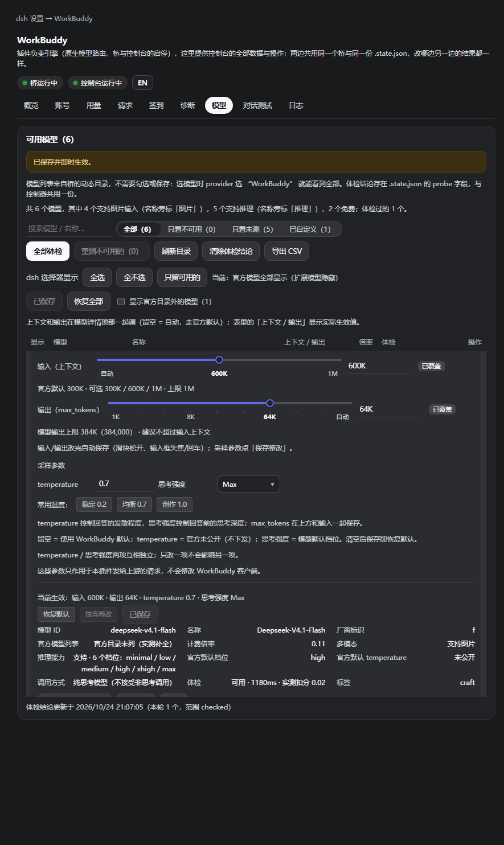
Task: Select the 全部 (6) filter
Action: pyautogui.click(x=137, y=229)
